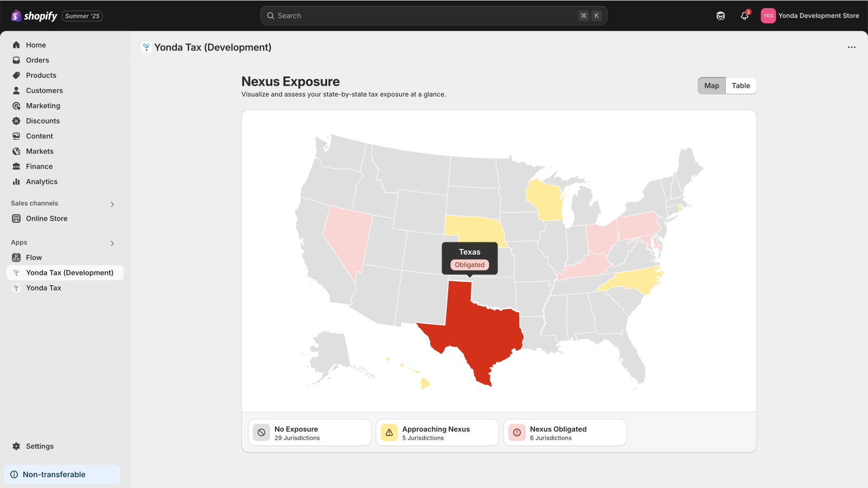This screenshot has width=868, height=488.
Task: Select the Map view toggle
Action: point(712,86)
